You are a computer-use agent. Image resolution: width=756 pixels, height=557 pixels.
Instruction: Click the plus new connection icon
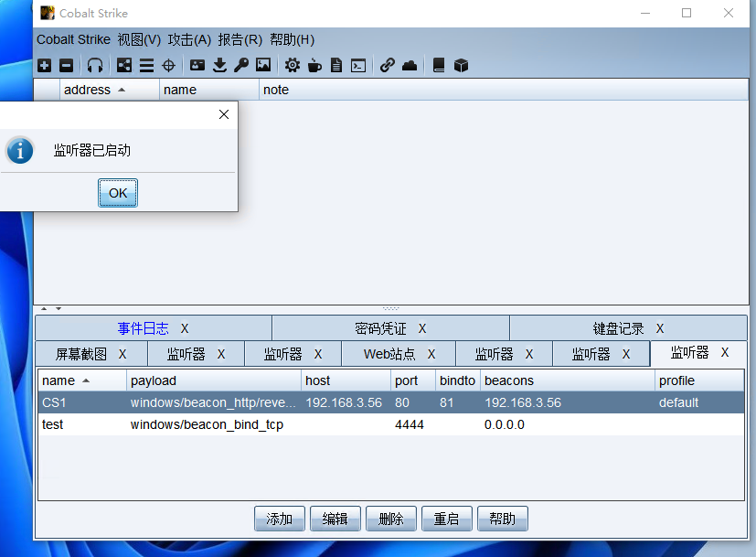[45, 65]
